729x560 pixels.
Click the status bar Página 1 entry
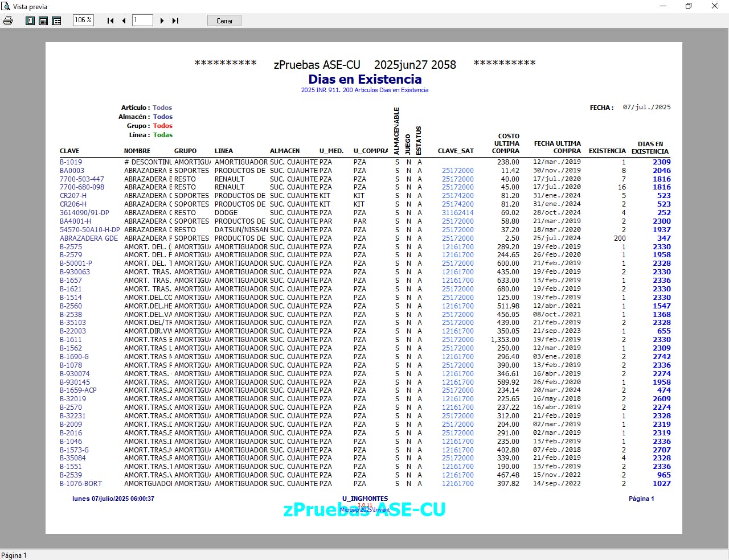click(x=14, y=555)
